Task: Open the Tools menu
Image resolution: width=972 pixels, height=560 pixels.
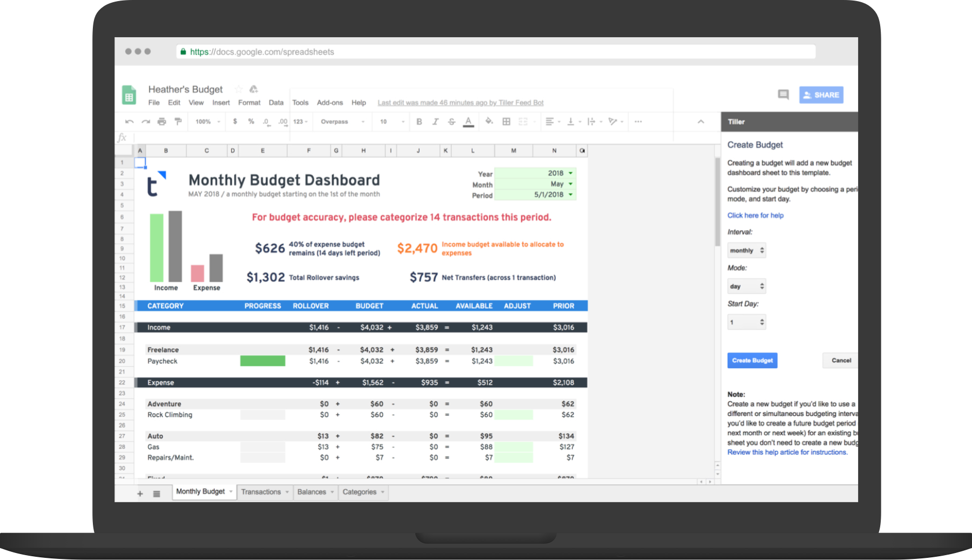Action: 300,103
